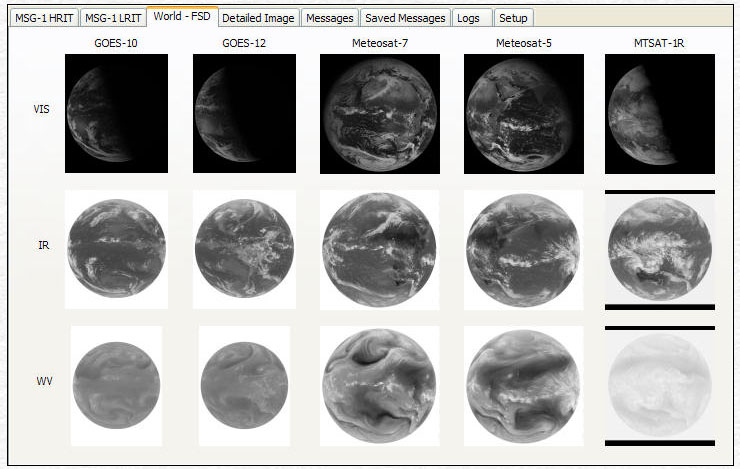Open the Meteosat-7 WV thumbnail
Viewport: 740px width, 469px height.
(379, 385)
